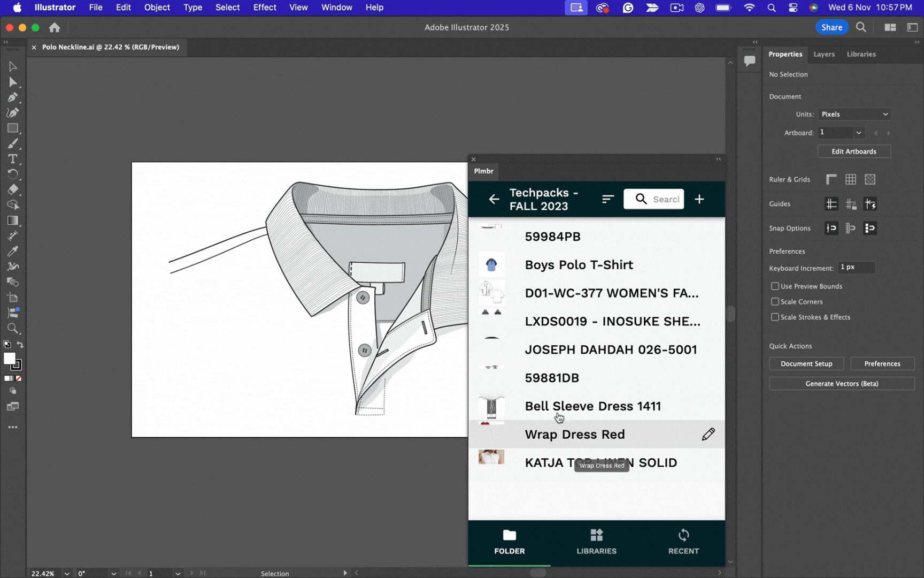Image resolution: width=924 pixels, height=578 pixels.
Task: Select the Type tool
Action: coord(13,159)
